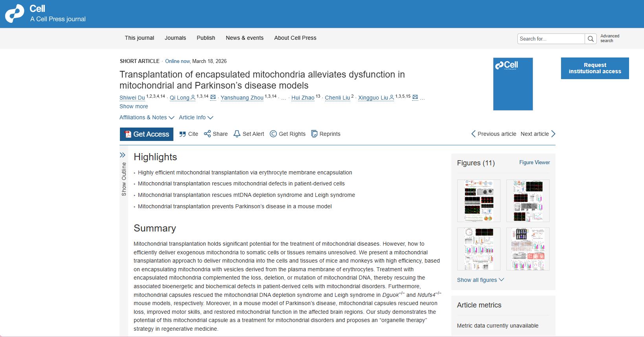Go to the Next article
644x337 pixels.
point(538,134)
